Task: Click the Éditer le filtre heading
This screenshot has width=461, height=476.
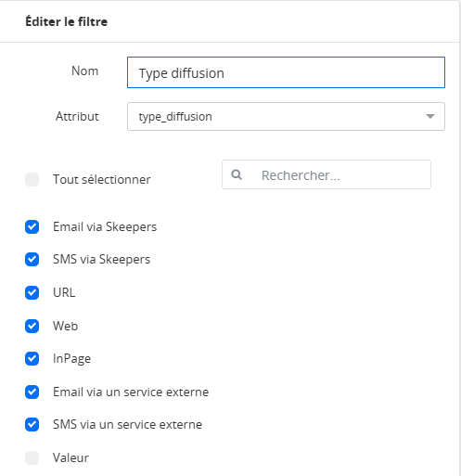Action: coord(67,21)
